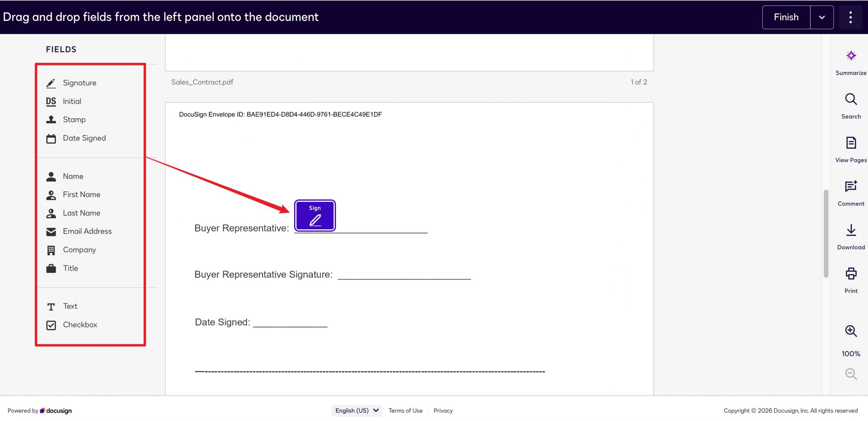This screenshot has width=868, height=421.
Task: Open the Search magnifier tool
Action: click(x=851, y=99)
